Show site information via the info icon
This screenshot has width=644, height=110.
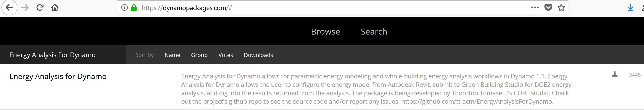click(124, 8)
